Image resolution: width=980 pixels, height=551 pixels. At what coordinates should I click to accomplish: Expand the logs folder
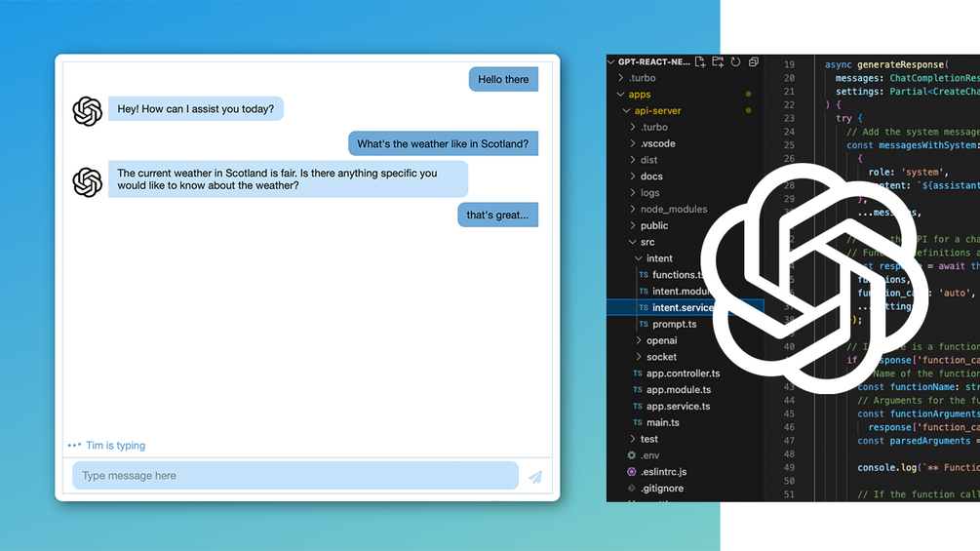(633, 192)
